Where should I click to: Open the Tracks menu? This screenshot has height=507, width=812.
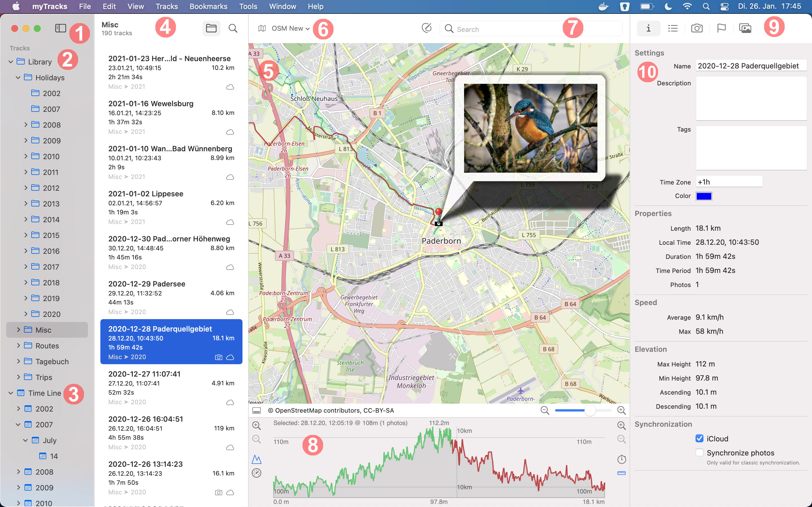pos(166,6)
